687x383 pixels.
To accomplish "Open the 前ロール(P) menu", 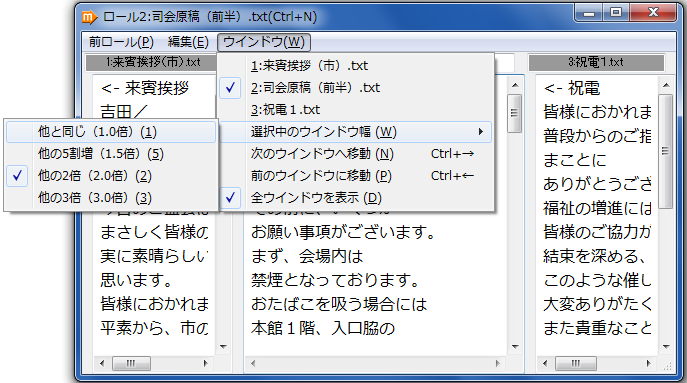I will coord(121,42).
